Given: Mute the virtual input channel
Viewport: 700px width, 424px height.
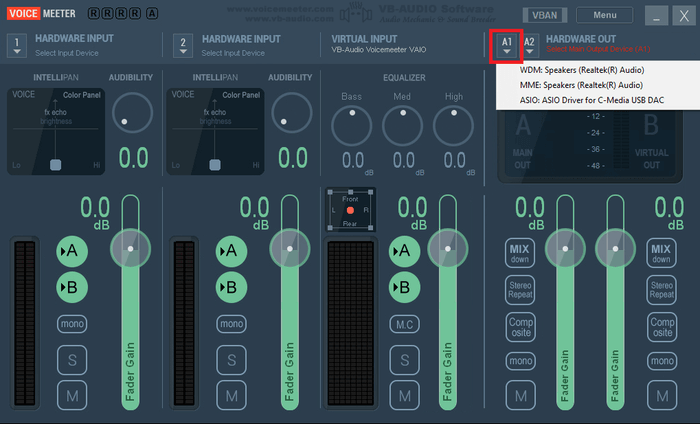Looking at the screenshot, I should pyautogui.click(x=405, y=395).
